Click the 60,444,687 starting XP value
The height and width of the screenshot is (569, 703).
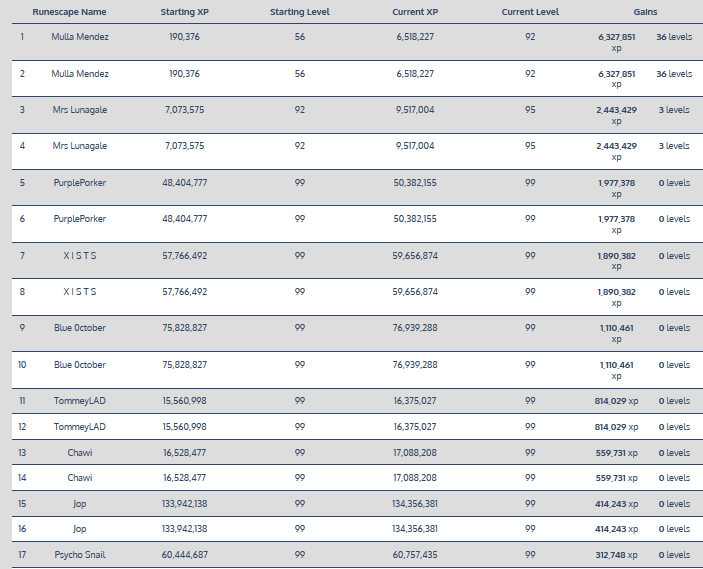pyautogui.click(x=184, y=555)
